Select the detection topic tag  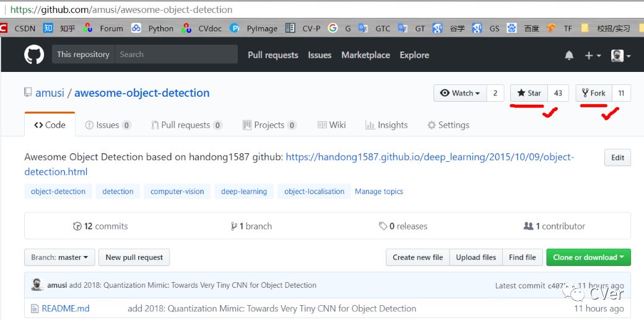click(x=118, y=191)
